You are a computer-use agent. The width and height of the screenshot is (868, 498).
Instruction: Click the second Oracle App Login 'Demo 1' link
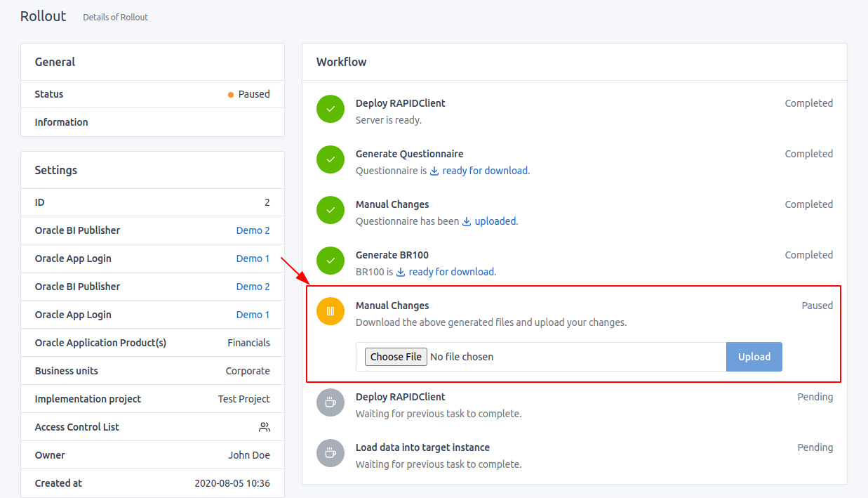pos(253,315)
